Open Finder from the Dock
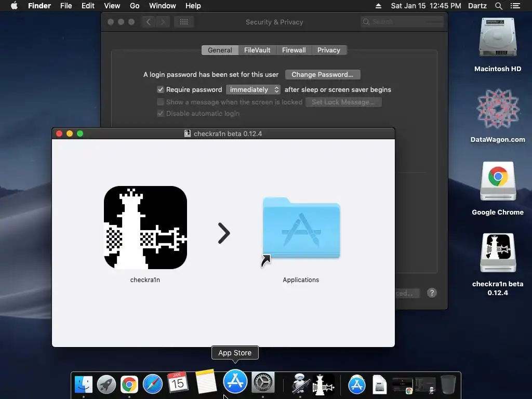 click(x=84, y=384)
